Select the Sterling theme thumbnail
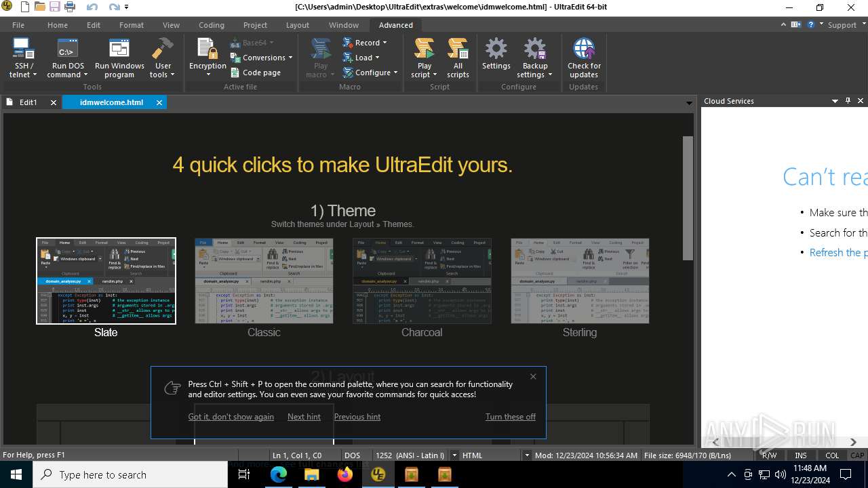 pyautogui.click(x=580, y=281)
